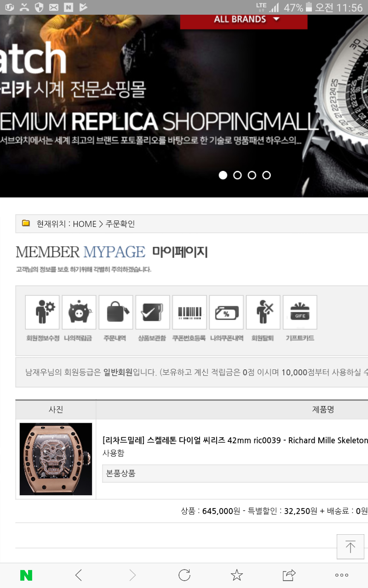Select the fourth banner slide dot

point(266,175)
